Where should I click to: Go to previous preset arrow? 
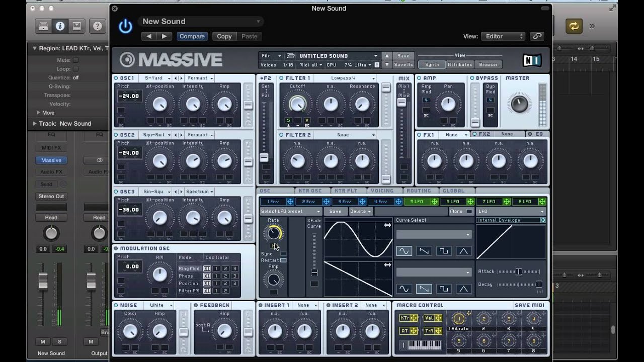pyautogui.click(x=149, y=36)
